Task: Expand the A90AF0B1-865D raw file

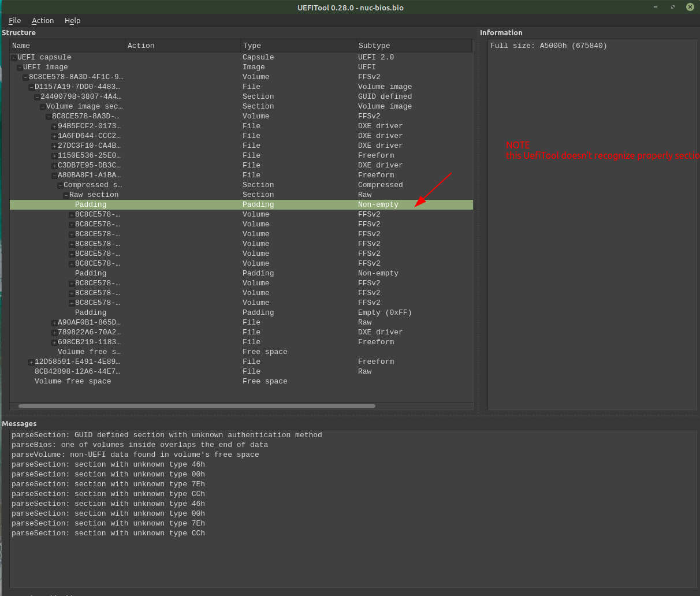Action: click(x=54, y=323)
